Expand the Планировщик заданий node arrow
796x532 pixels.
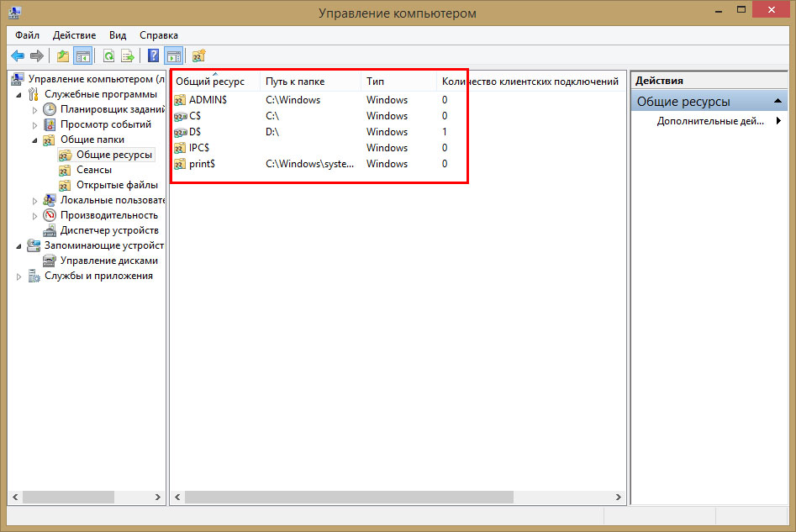34,110
